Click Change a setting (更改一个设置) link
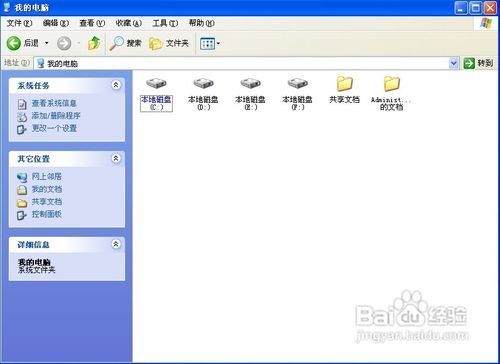Screen dimensions: 500x364 coord(54,128)
